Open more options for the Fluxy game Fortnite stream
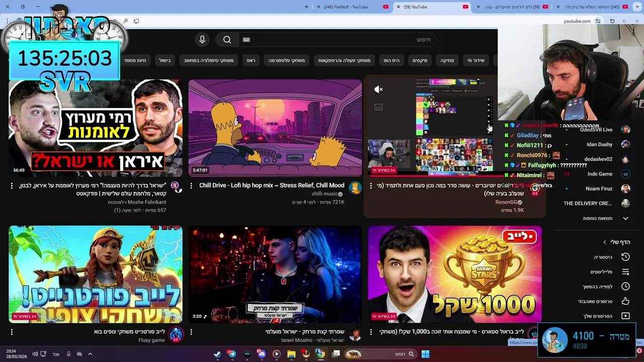This screenshot has width=644, height=362. pyautogui.click(x=12, y=332)
